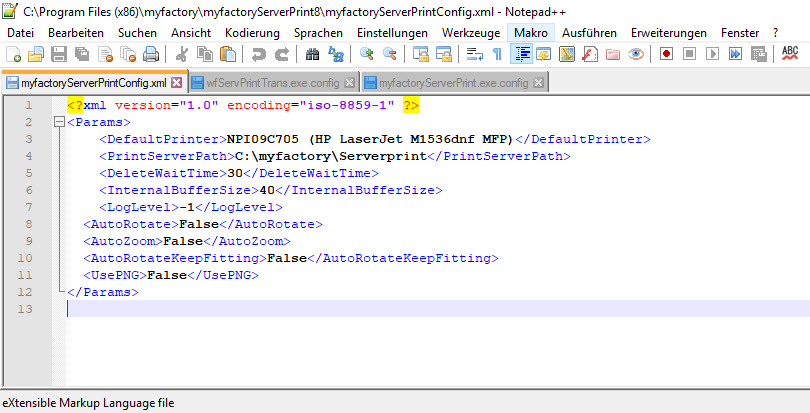Click the Undo arrow icon
Image resolution: width=810 pixels, height=413 pixels.
coord(259,54)
